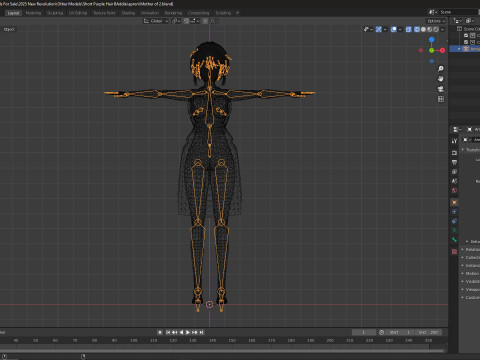Screen dimensions: 480x360
Task: Select Solid viewport shading sphere
Action: tap(423, 29)
